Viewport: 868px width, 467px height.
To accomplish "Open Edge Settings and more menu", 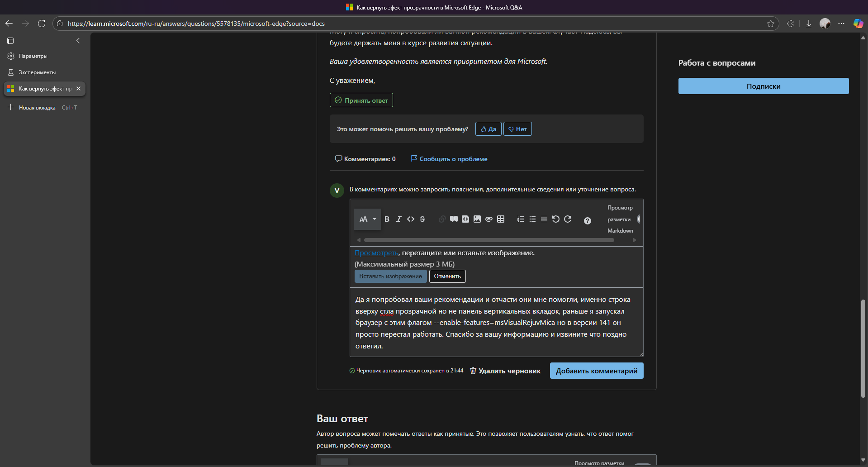I will click(841, 24).
